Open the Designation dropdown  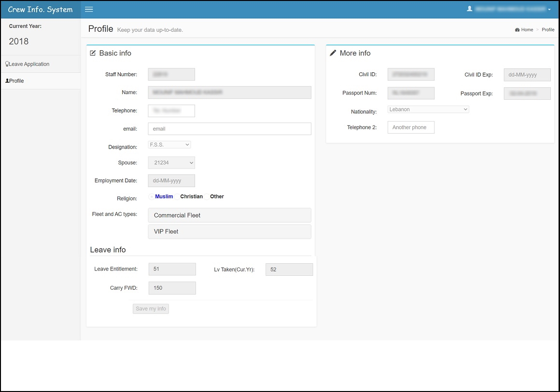coord(169,145)
